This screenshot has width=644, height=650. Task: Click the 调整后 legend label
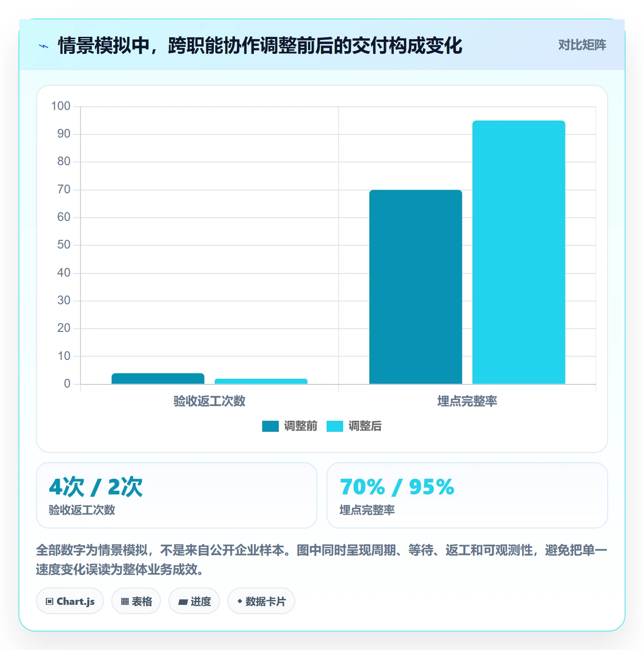click(365, 426)
